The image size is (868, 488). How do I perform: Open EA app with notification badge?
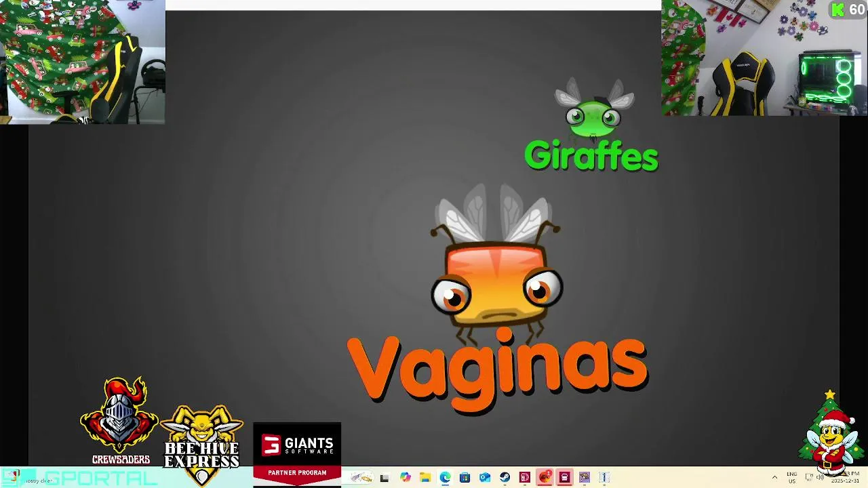545,477
